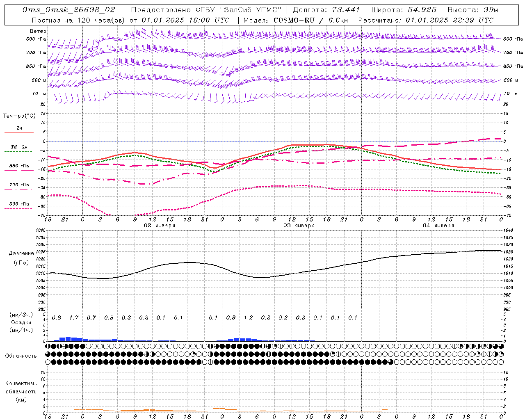Select the provider text ФГБУ "ЗапСиб УГМС"
The height and width of the screenshot is (420, 525).
tap(238, 10)
